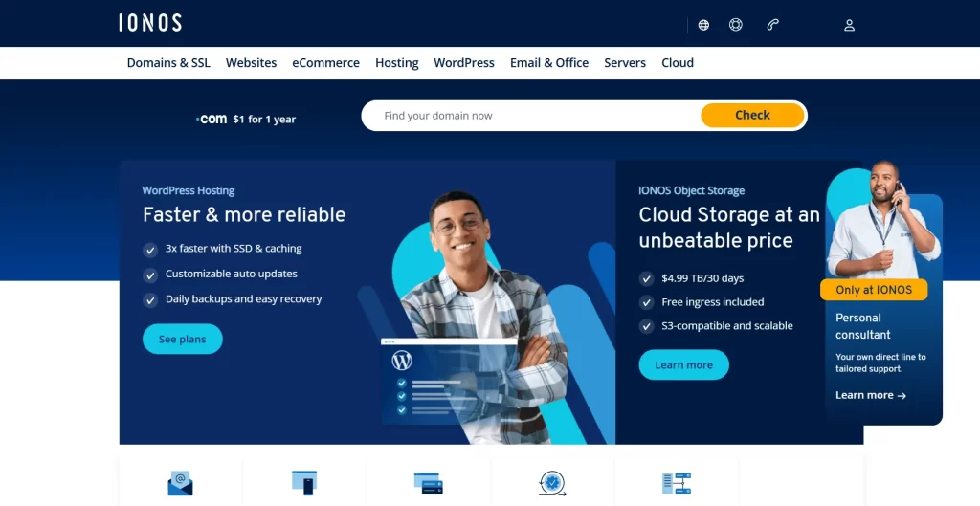Click the website builder device icon
Viewport: 980px width, 506px height.
click(304, 483)
